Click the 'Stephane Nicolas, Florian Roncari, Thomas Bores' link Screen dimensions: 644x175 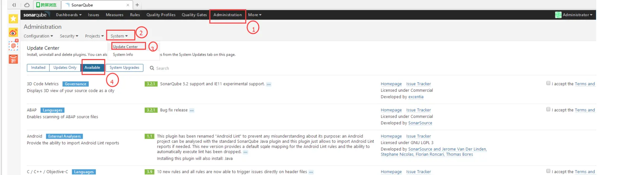(x=427, y=154)
